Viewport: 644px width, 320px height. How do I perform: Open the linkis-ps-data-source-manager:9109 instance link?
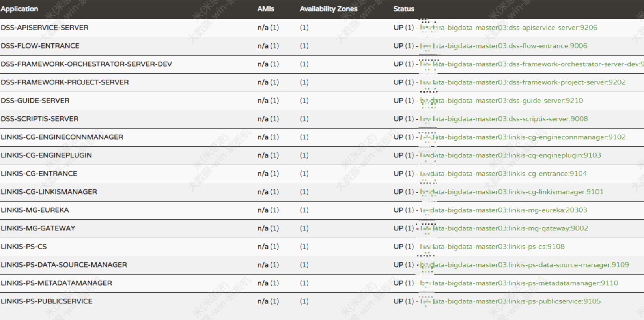tap(524, 265)
